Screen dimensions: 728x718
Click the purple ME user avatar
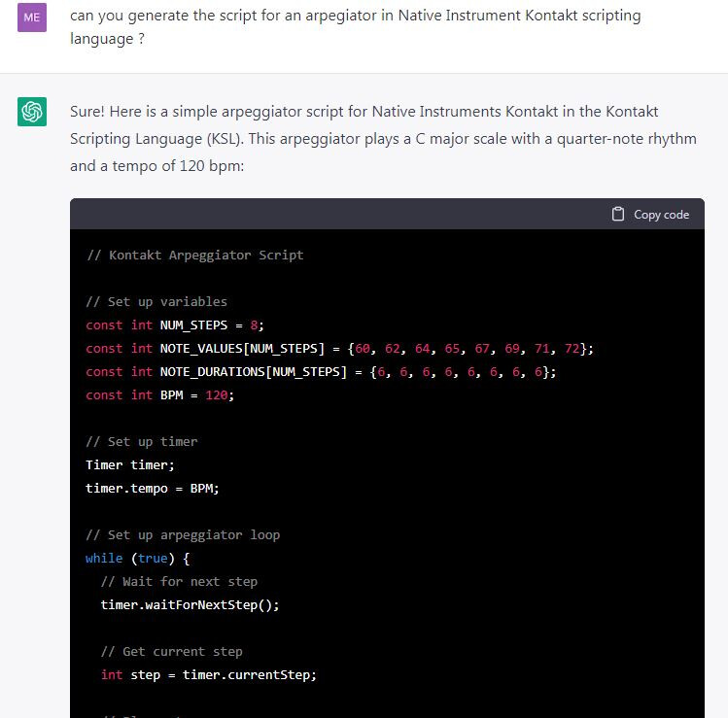(x=32, y=17)
